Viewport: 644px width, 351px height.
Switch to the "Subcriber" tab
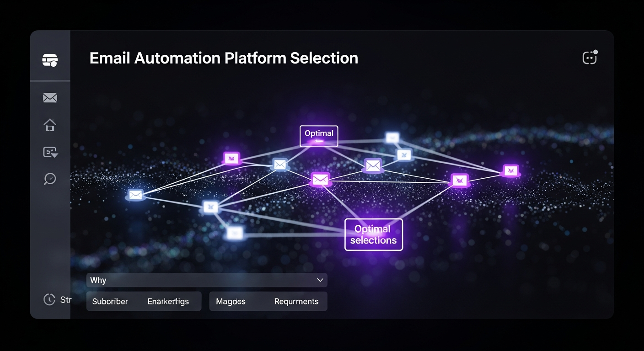pos(110,302)
